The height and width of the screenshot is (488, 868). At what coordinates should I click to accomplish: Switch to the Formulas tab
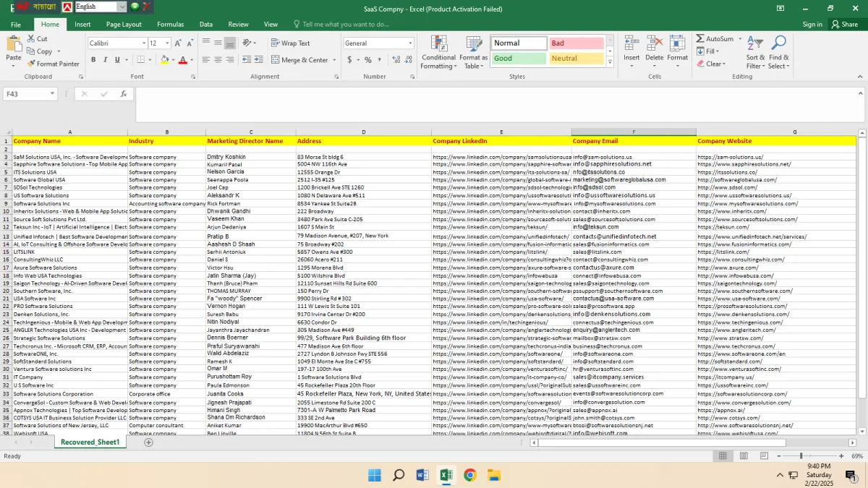[x=170, y=24]
